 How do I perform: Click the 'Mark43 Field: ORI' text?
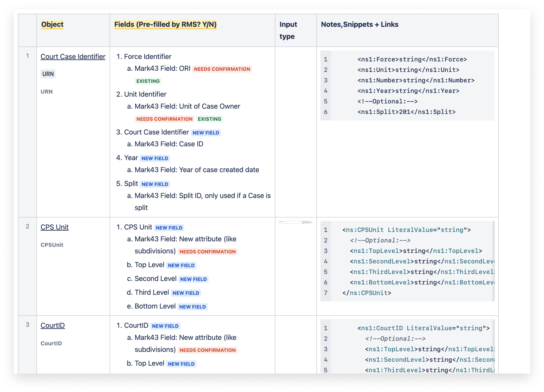coord(162,69)
